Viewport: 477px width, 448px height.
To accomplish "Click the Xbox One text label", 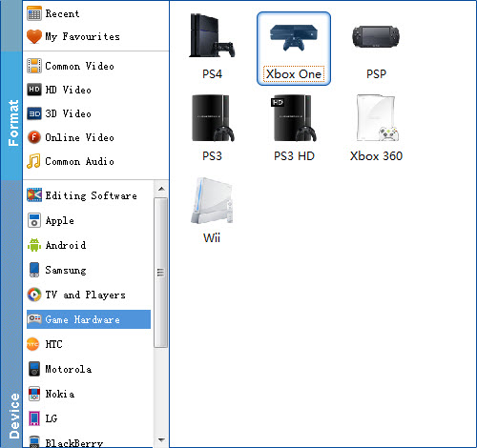I will tap(294, 74).
